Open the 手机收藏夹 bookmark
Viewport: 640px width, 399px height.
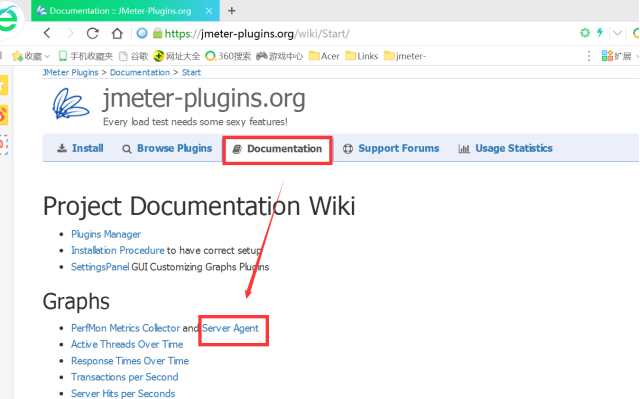[x=86, y=56]
